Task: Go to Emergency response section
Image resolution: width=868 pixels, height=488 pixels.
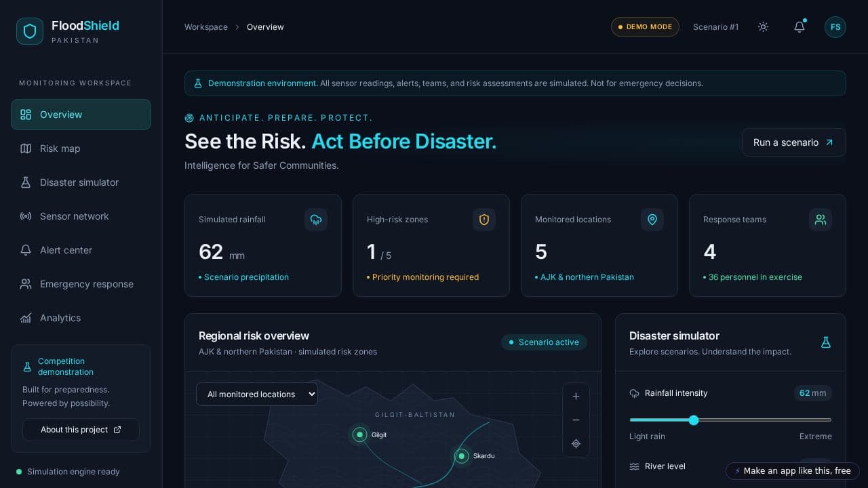Action: click(x=81, y=284)
